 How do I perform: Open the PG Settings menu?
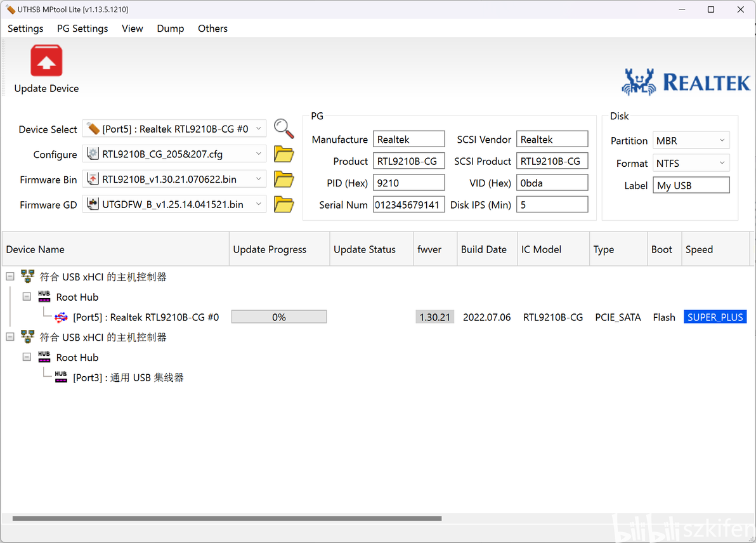tap(82, 29)
